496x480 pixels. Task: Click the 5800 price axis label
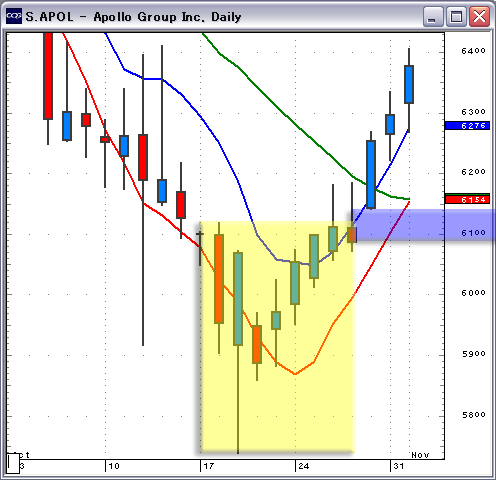click(473, 415)
